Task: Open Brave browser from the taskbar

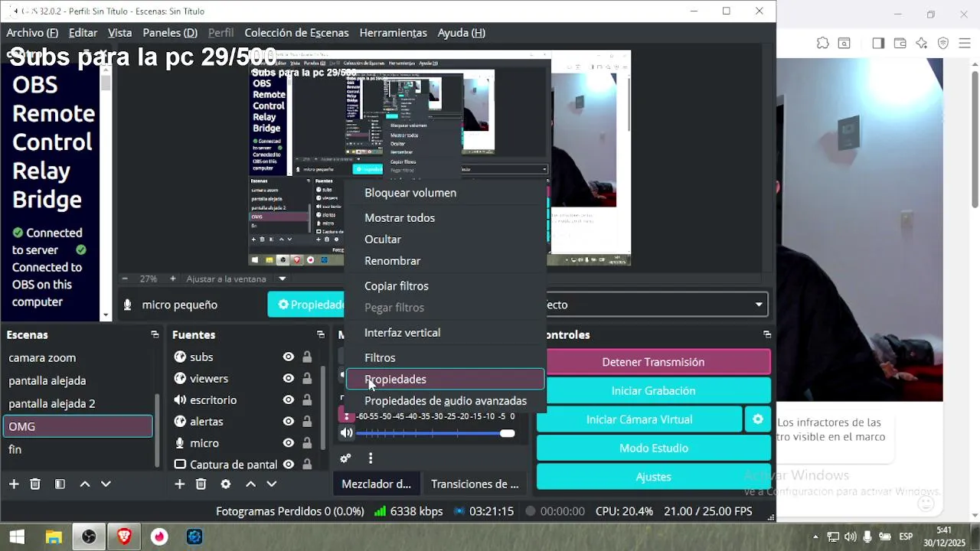Action: click(x=124, y=536)
